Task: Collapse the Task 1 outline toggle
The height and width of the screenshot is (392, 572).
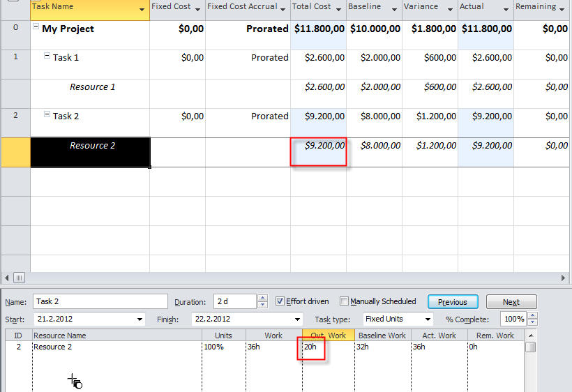Action: coord(47,56)
